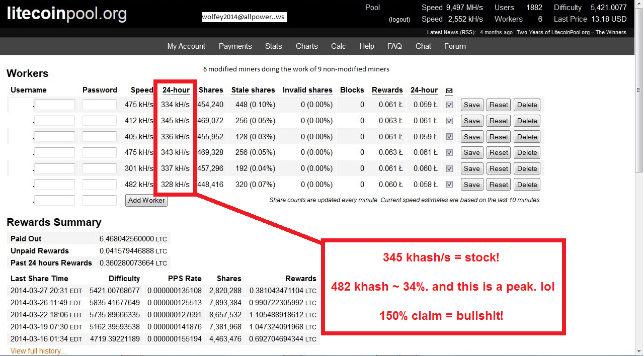Click the Stale shares column header

click(253, 91)
